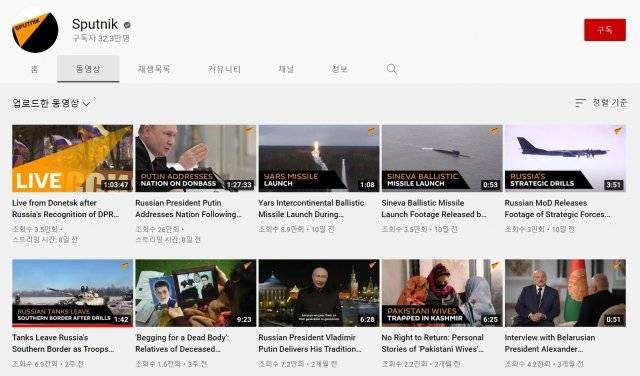Select the 동영상 tab
Image resolution: width=640 pixels, height=376 pixels.
coord(88,69)
